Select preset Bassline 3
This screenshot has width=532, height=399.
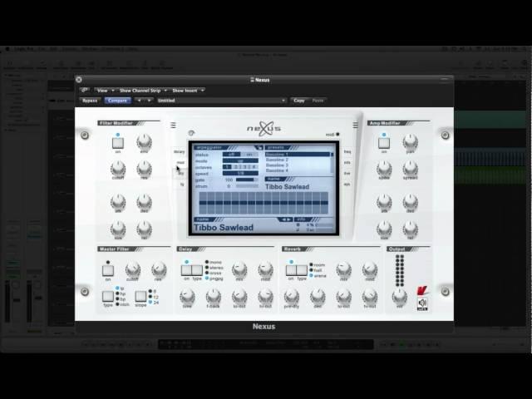tap(298, 165)
